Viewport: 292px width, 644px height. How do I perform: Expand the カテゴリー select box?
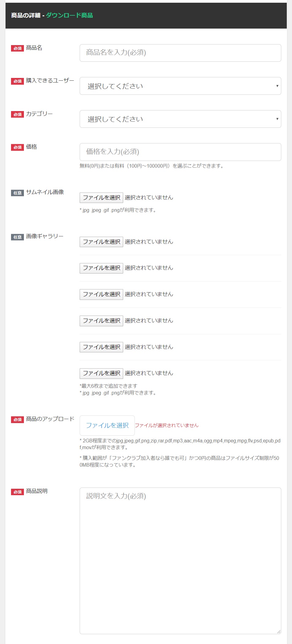coord(180,119)
